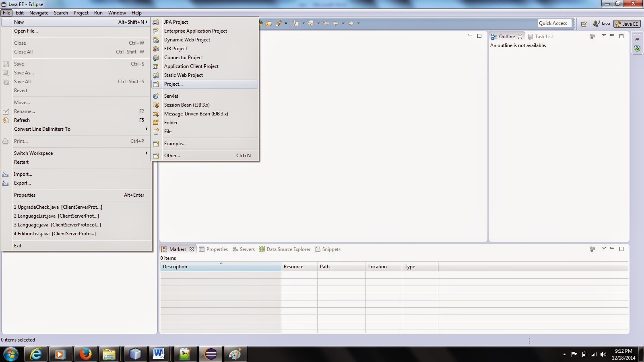Open the Forward history dropdown arrow

pos(358,23)
